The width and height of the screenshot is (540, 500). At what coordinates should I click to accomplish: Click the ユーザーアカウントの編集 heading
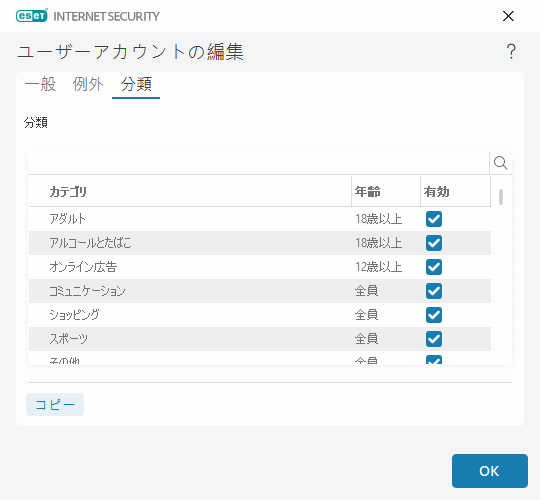coord(131,52)
